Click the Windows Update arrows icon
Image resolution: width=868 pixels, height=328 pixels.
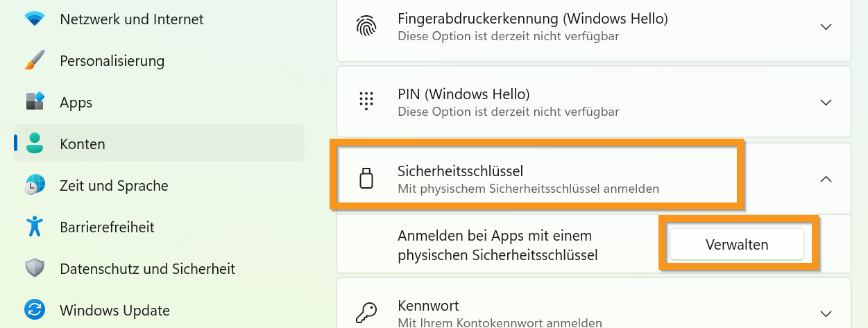[x=35, y=310]
